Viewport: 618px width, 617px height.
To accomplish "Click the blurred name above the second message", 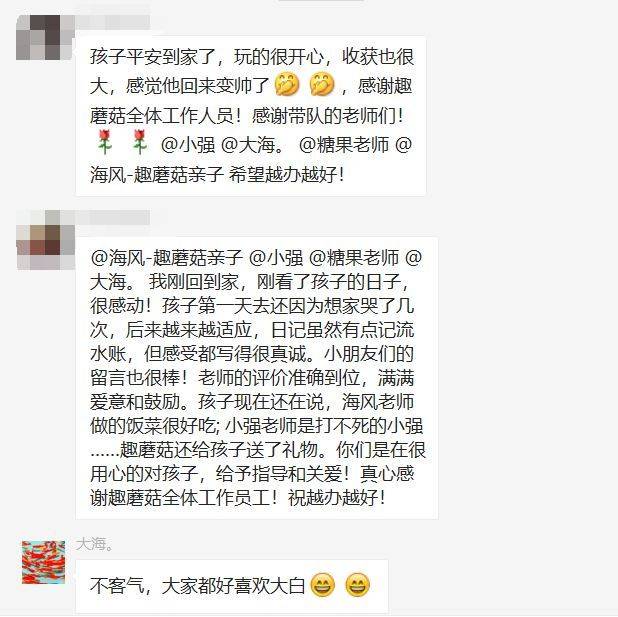I will click(x=113, y=218).
